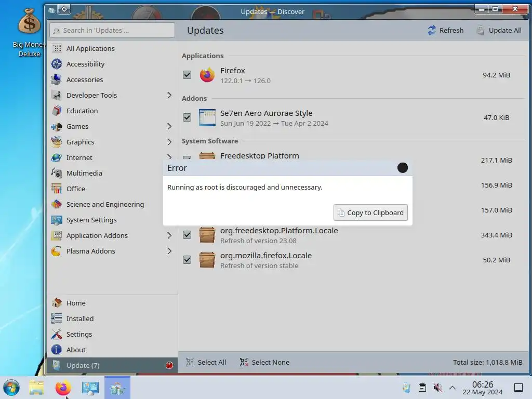
Task: Click the Settings tools icon
Action: [56, 334]
